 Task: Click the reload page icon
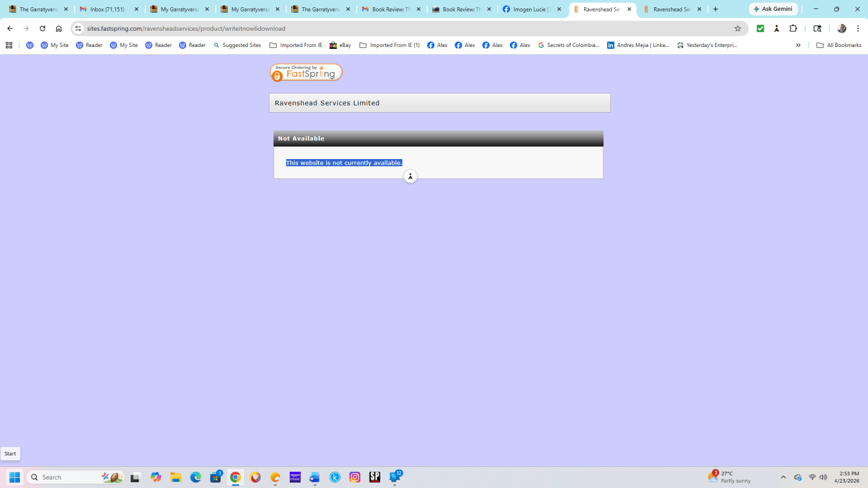click(42, 28)
